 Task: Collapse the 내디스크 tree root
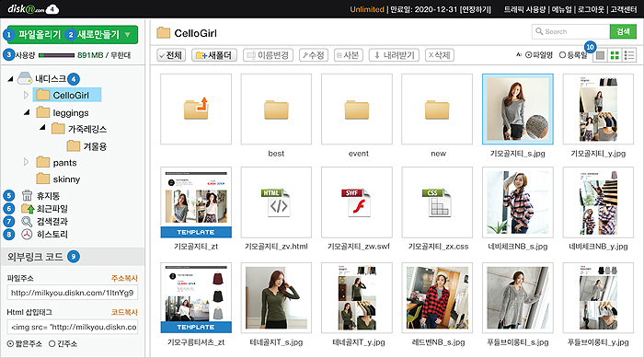(10, 78)
